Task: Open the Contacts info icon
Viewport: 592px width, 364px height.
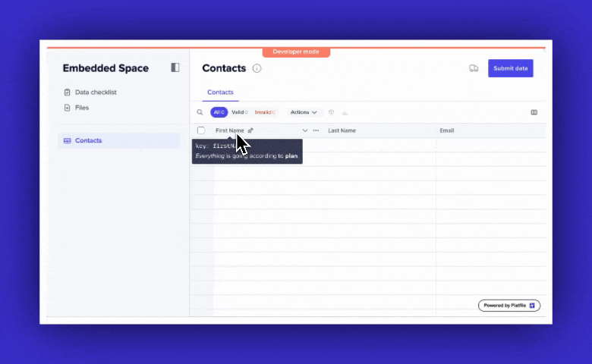Action: coord(257,68)
